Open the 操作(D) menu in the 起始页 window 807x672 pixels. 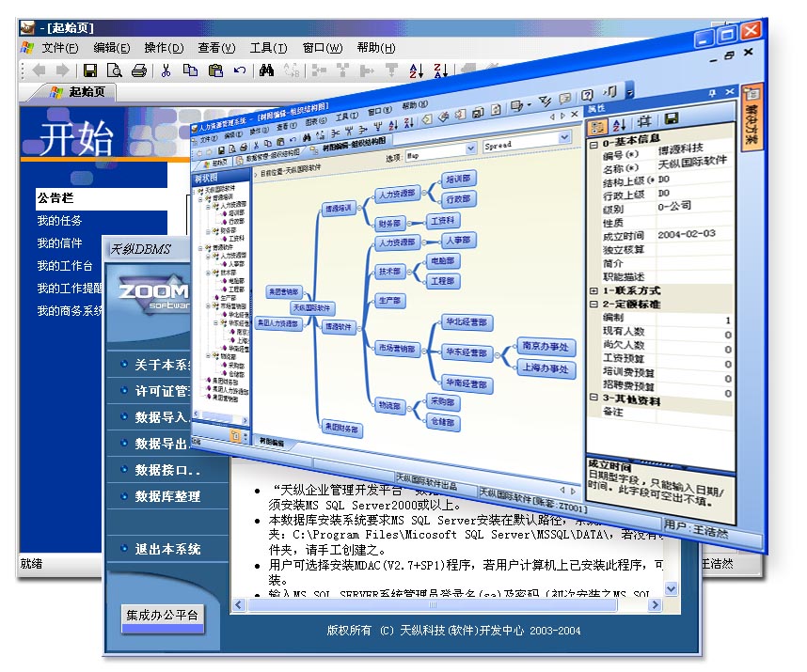164,48
